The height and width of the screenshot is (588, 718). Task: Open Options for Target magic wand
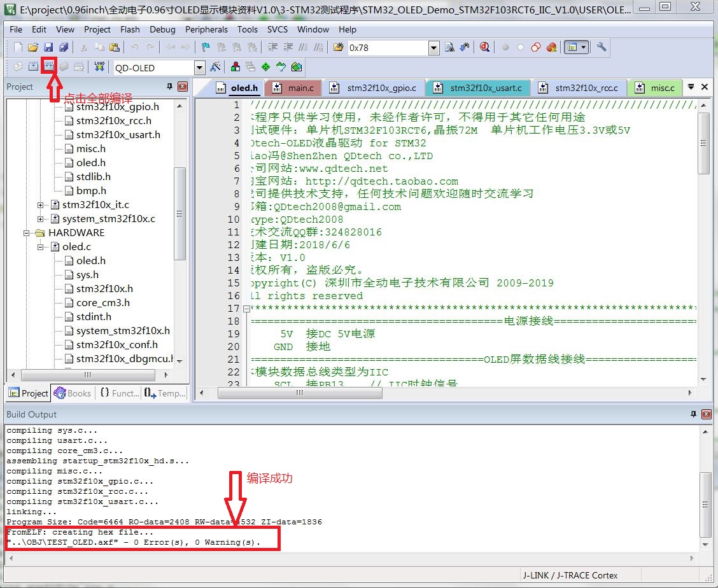coord(215,67)
